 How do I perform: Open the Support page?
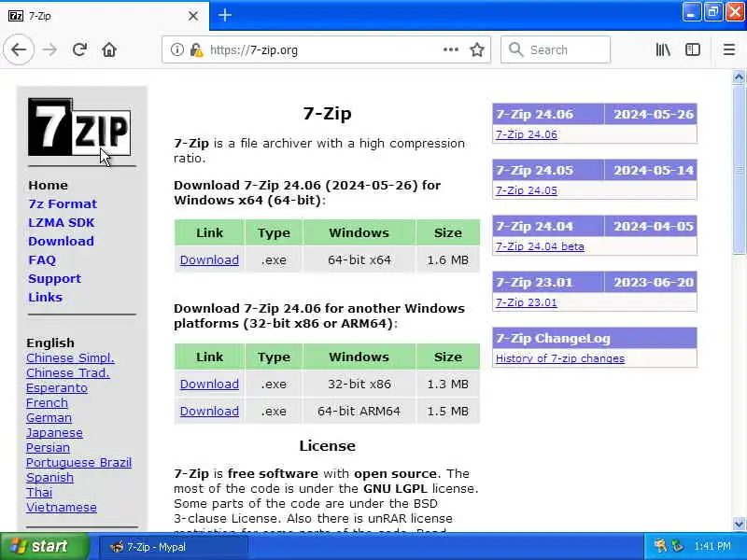(x=54, y=278)
